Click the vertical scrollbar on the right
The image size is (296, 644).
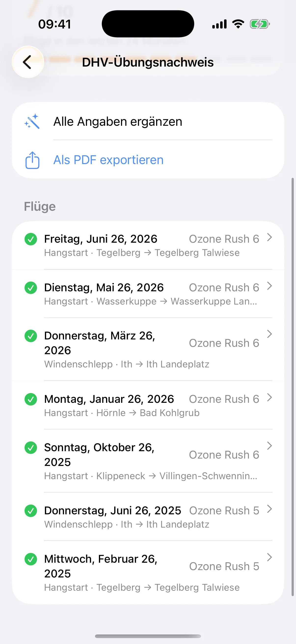point(293,387)
